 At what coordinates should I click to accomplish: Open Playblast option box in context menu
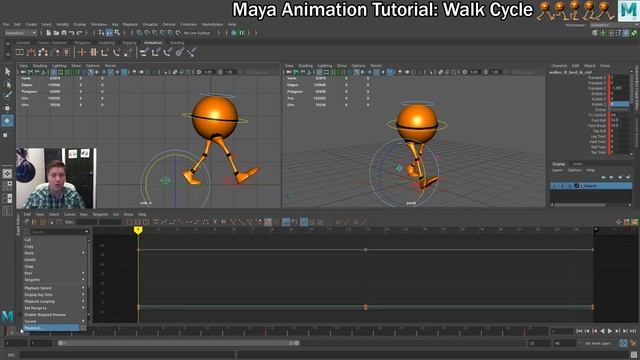(x=84, y=328)
